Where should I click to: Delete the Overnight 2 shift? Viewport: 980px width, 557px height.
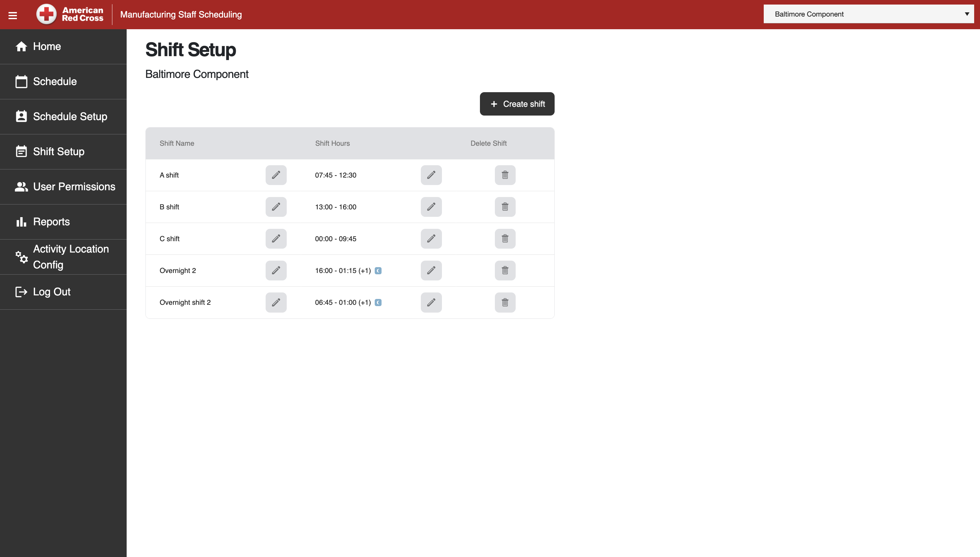(x=505, y=270)
